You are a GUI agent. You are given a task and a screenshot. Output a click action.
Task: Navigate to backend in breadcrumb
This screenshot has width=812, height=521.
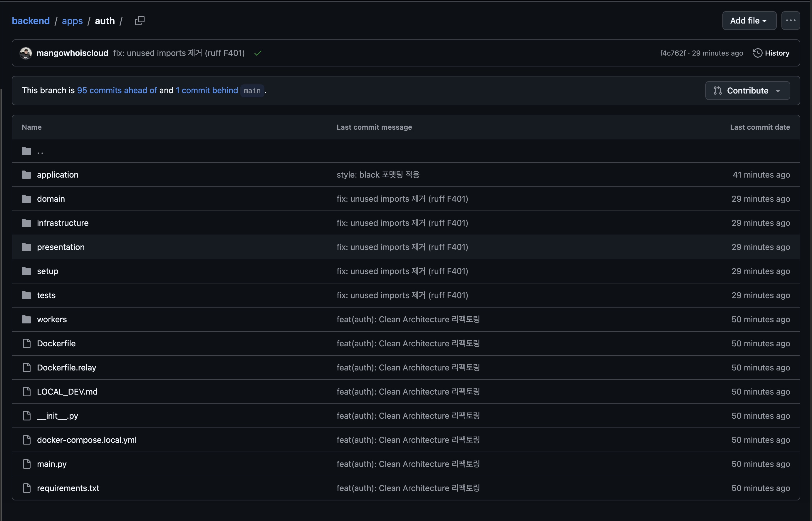coord(31,21)
